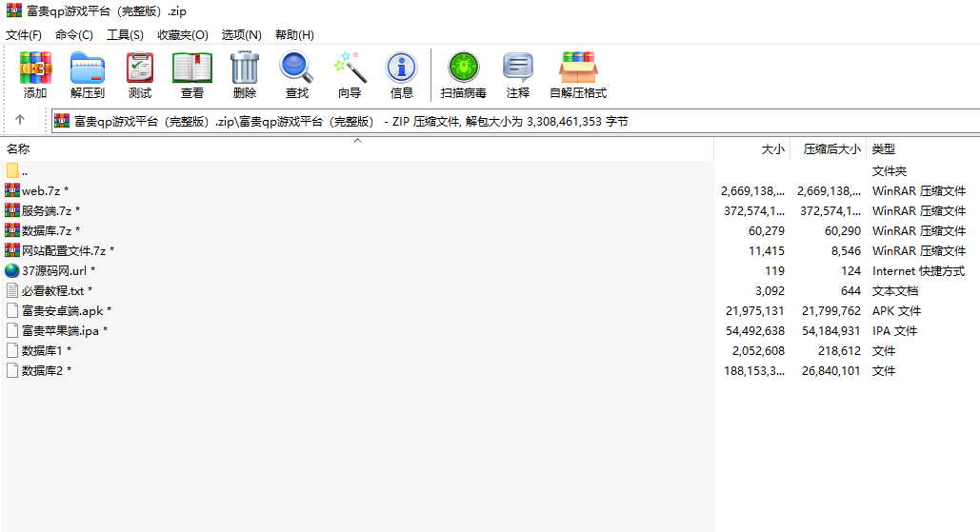Select the web.7z archive icon

pyautogui.click(x=11, y=190)
